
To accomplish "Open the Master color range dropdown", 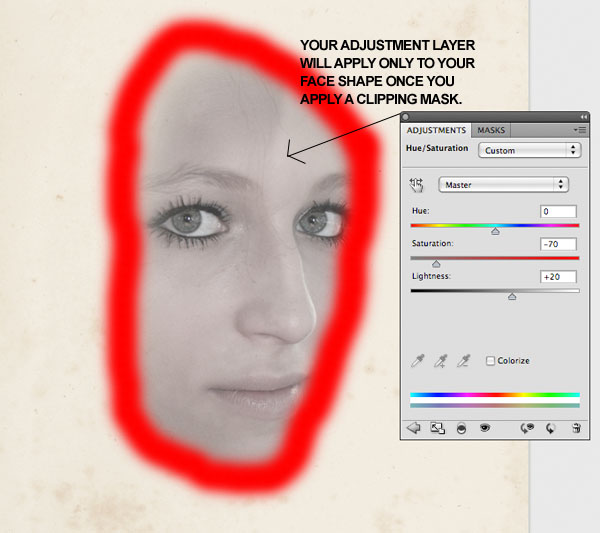I will click(x=504, y=185).
